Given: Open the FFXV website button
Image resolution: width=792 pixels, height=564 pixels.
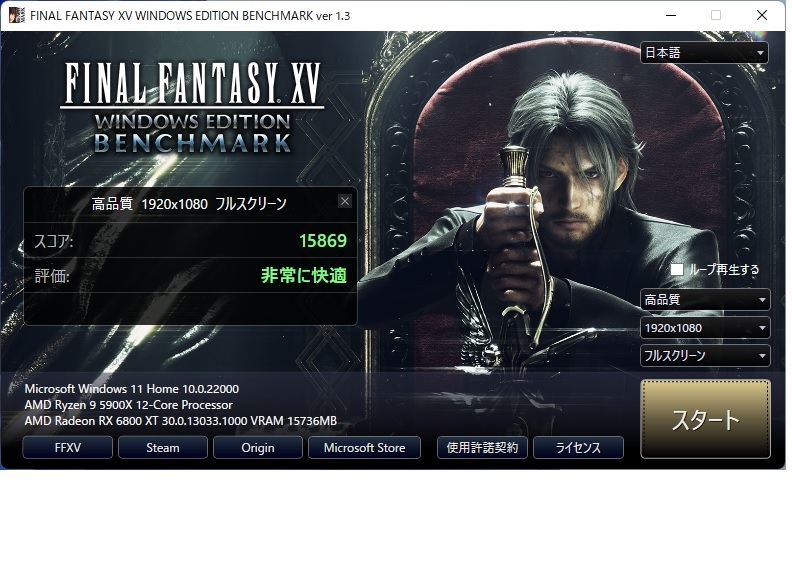Looking at the screenshot, I should 68,448.
